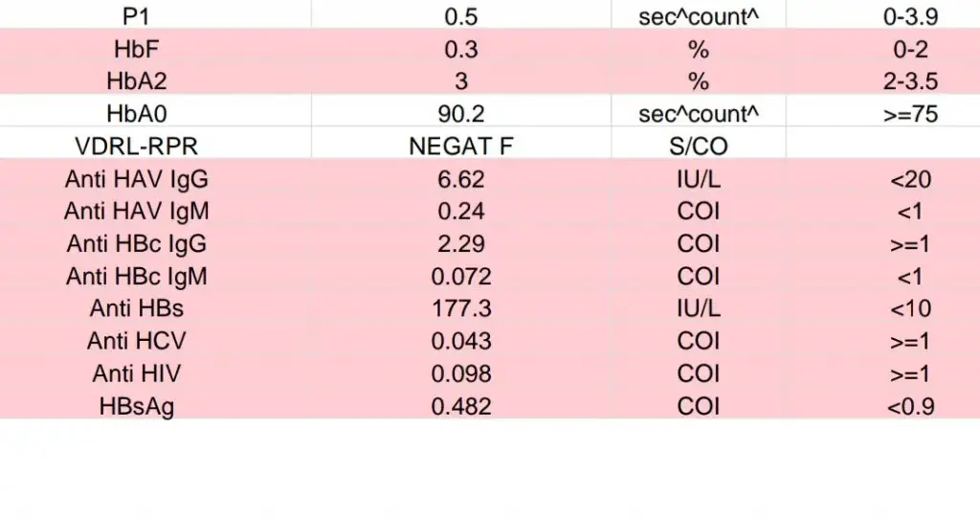Image resolution: width=980 pixels, height=519 pixels.
Task: Select the NEGAT F result value
Action: tap(460, 147)
